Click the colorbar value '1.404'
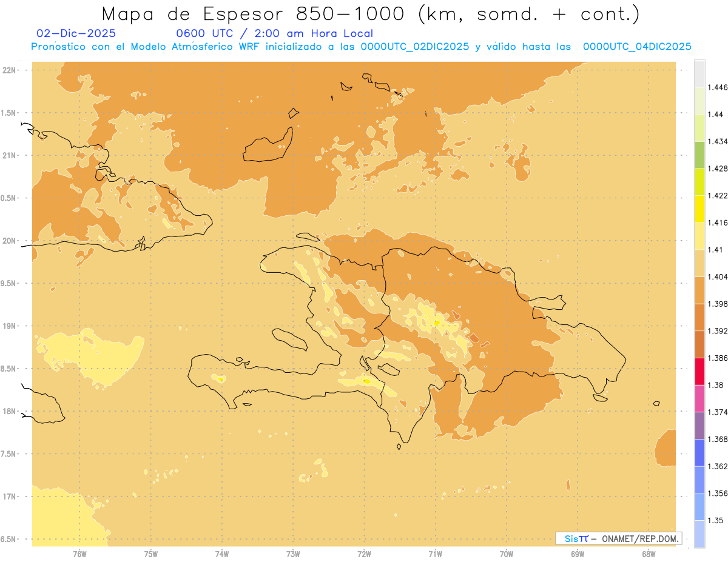Viewport: 728px width, 562px height. 719,276
